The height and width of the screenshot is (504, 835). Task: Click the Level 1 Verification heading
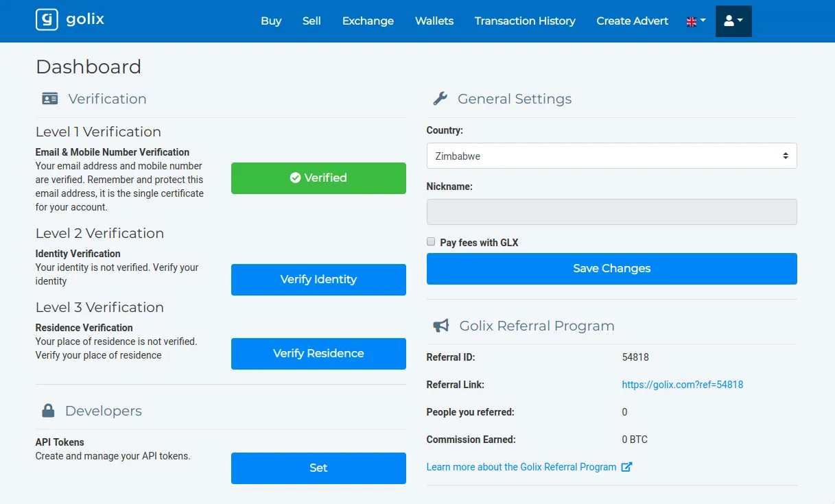pos(98,132)
